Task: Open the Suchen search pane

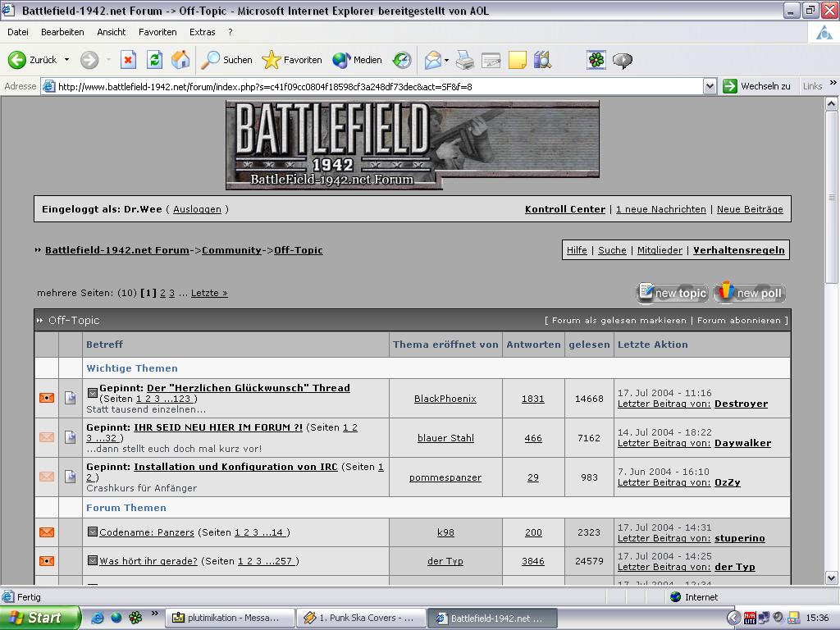Action: (x=226, y=60)
